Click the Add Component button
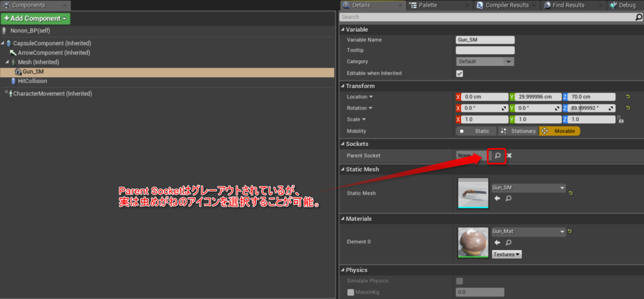Screen dimensions: 644x299 point(35,19)
